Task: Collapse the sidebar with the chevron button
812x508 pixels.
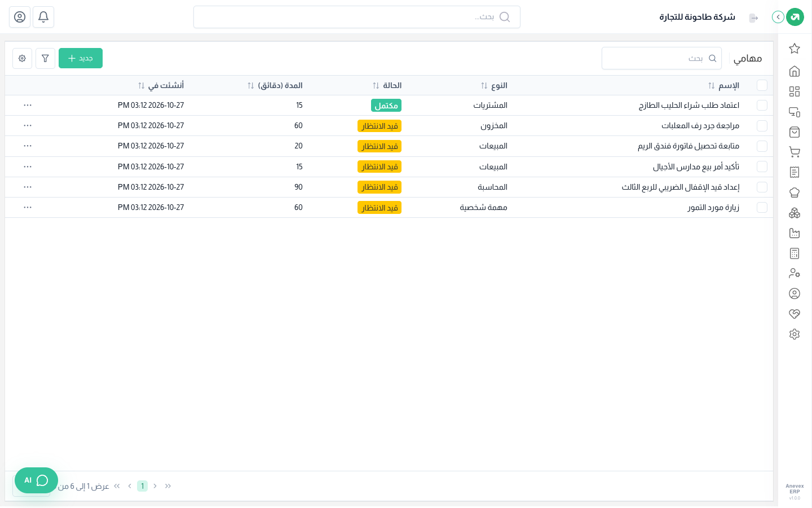Action: [778, 17]
